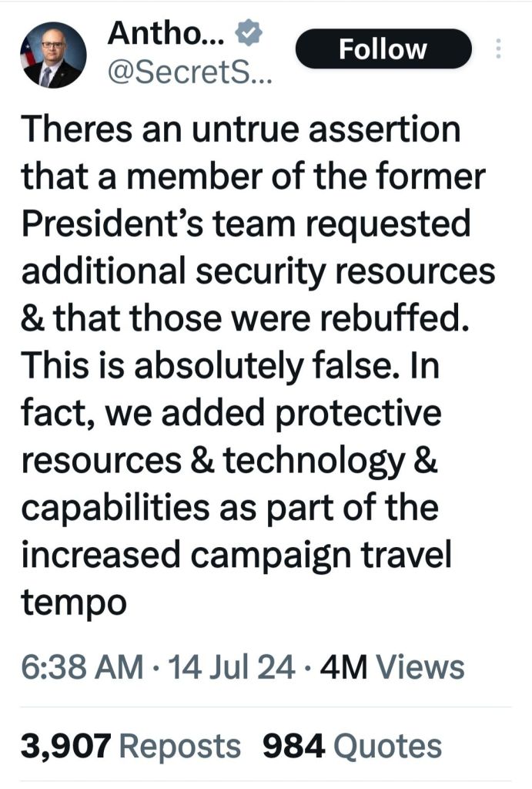Click the 6:38 AM timestamp
This screenshot has width=532, height=789.
click(x=81, y=666)
